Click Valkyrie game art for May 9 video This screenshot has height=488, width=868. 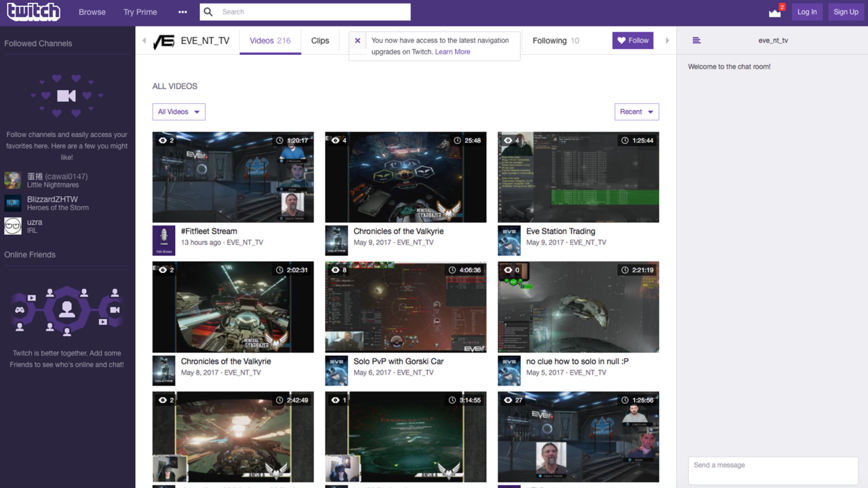coord(336,240)
